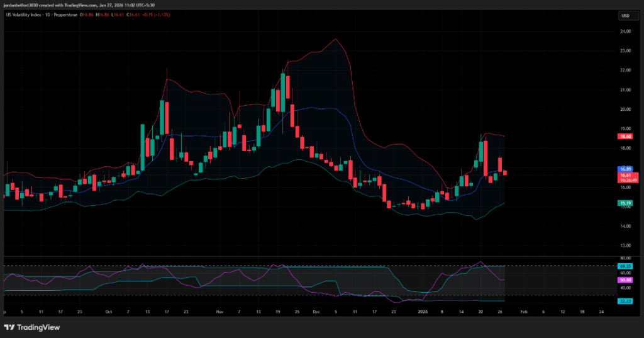This screenshot has width=644, height=338.
Task: Select the blue 16.89 basis price label
Action: [625, 169]
